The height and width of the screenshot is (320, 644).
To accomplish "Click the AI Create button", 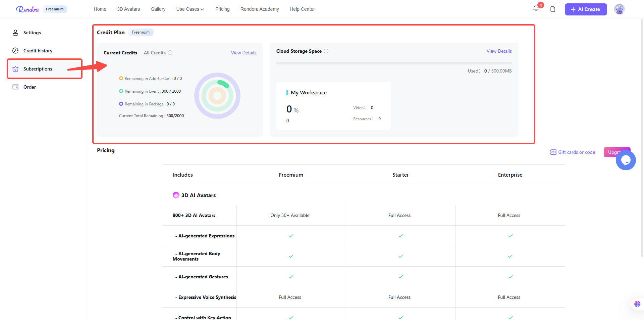I will click(x=586, y=9).
